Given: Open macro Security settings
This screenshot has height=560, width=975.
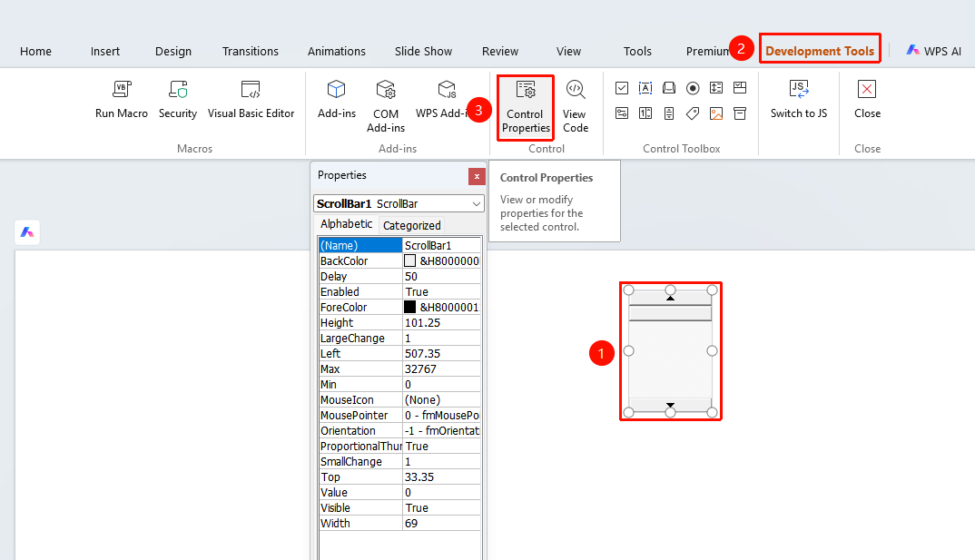Looking at the screenshot, I should coord(178,100).
